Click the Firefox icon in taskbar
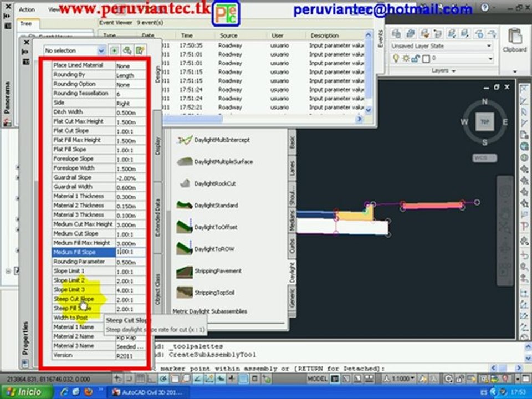The image size is (532, 399). coord(89,392)
